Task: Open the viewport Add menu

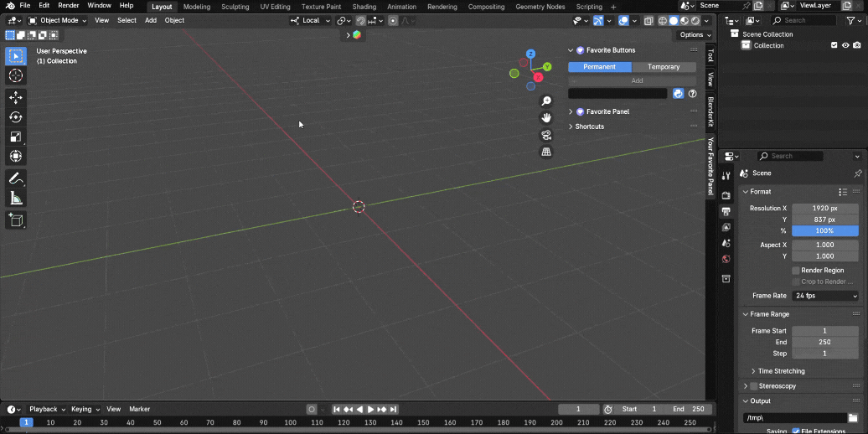Action: 151,20
